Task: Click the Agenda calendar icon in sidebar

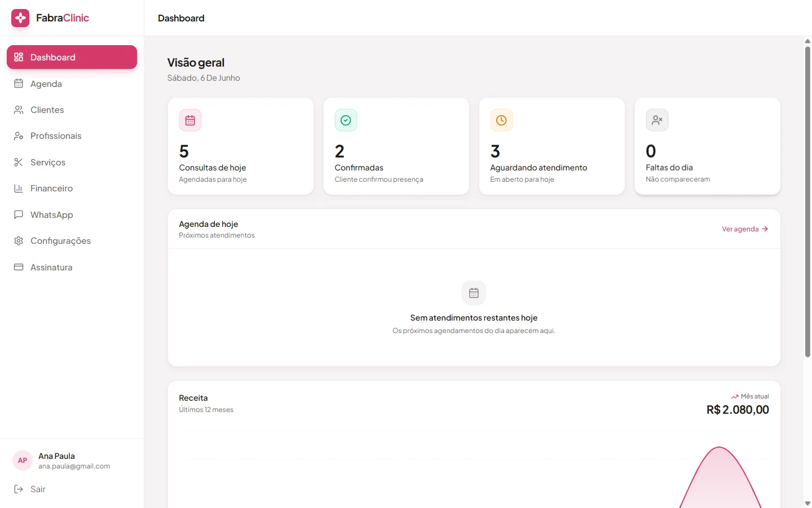Action: coord(19,84)
